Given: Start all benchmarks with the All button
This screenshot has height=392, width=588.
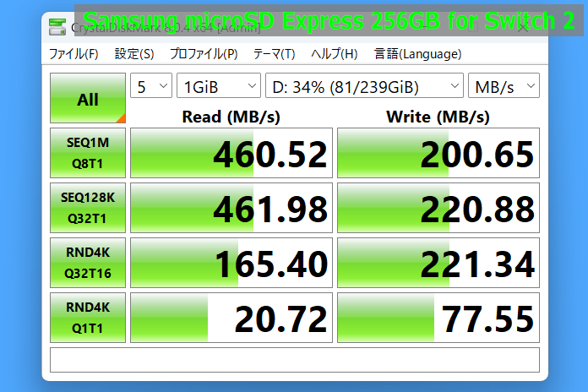Looking at the screenshot, I should tap(88, 99).
